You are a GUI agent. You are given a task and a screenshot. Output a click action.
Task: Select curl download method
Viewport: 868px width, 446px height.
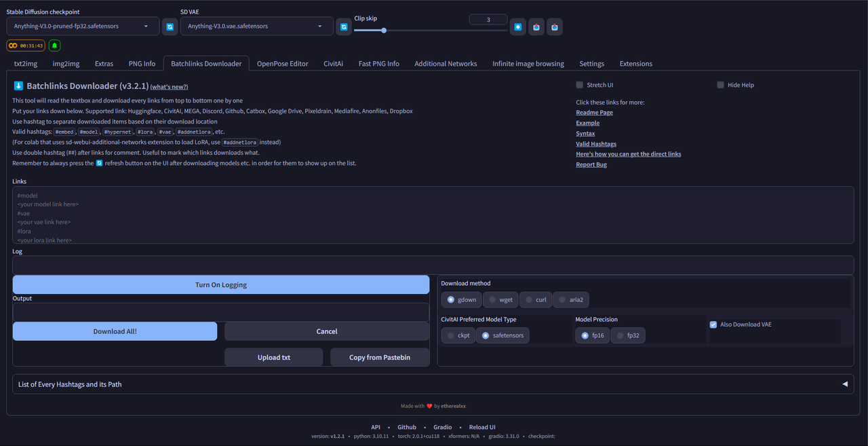click(536, 299)
